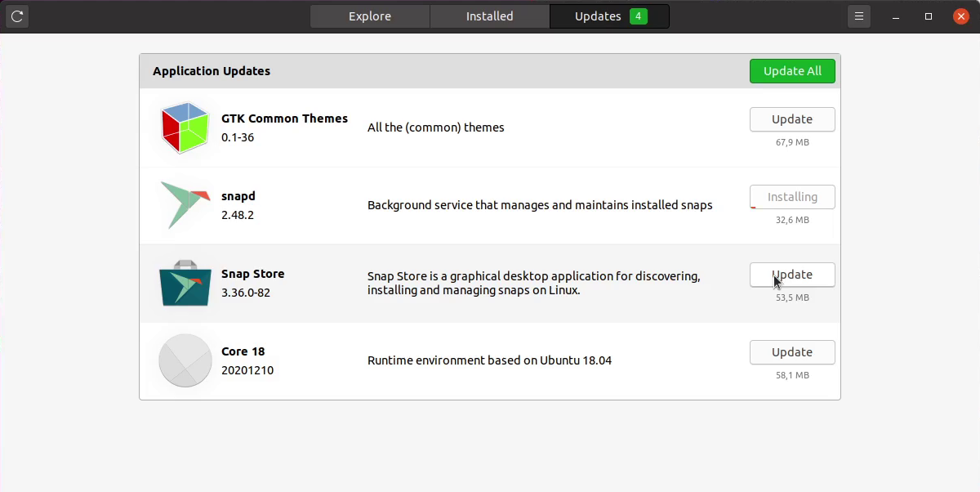Switch to the Installed tab
The height and width of the screenshot is (492, 980).
(x=490, y=16)
